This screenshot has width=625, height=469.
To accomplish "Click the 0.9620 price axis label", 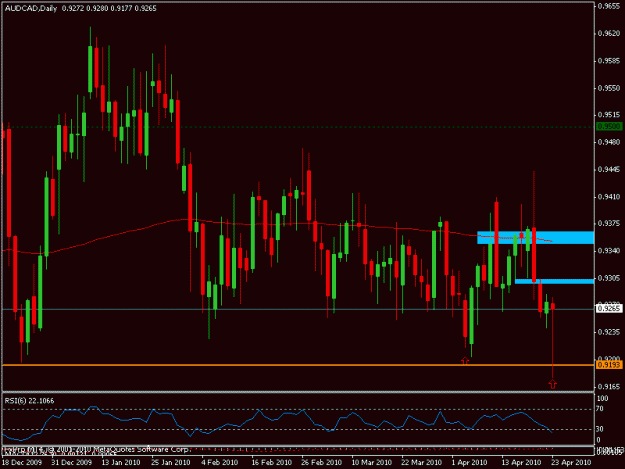I will click(x=609, y=33).
